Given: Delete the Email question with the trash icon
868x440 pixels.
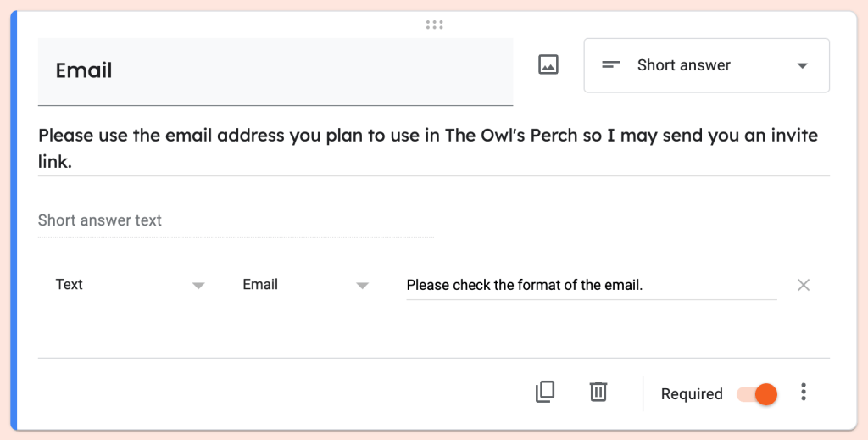Looking at the screenshot, I should pos(598,392).
